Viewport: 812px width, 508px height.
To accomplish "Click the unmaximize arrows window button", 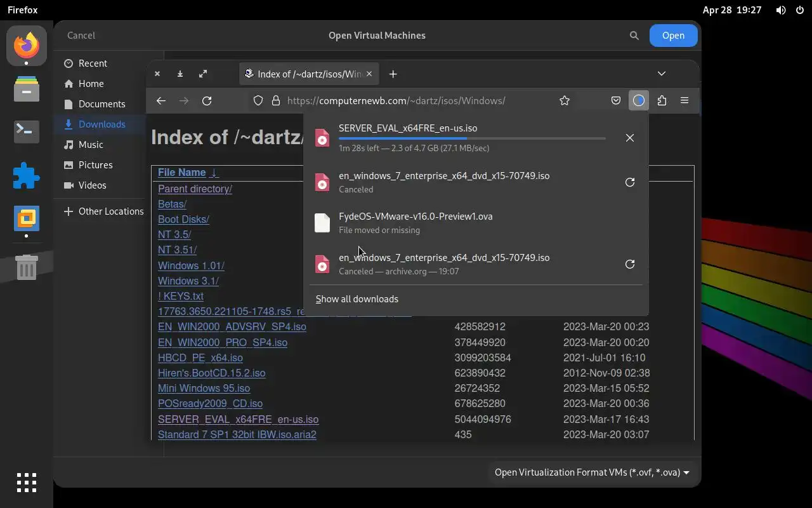I will tap(203, 74).
